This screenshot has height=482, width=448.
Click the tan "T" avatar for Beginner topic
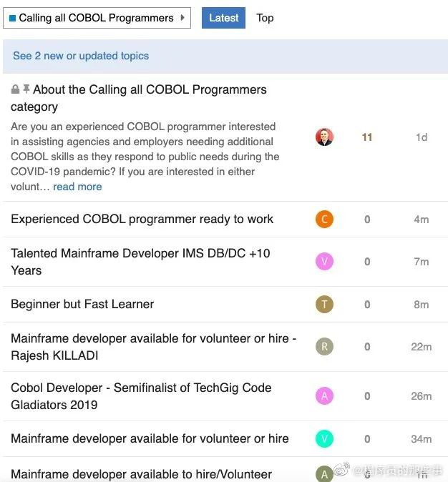coord(324,305)
